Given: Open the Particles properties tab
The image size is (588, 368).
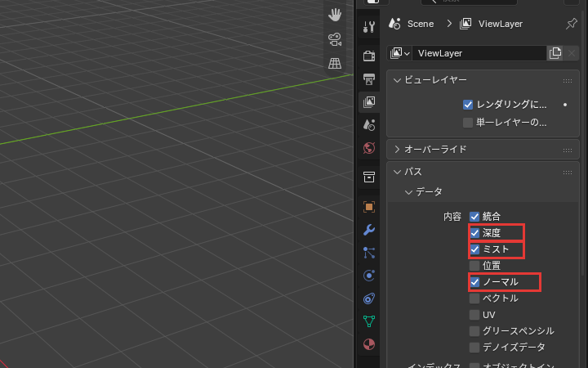Looking at the screenshot, I should pyautogui.click(x=369, y=253).
